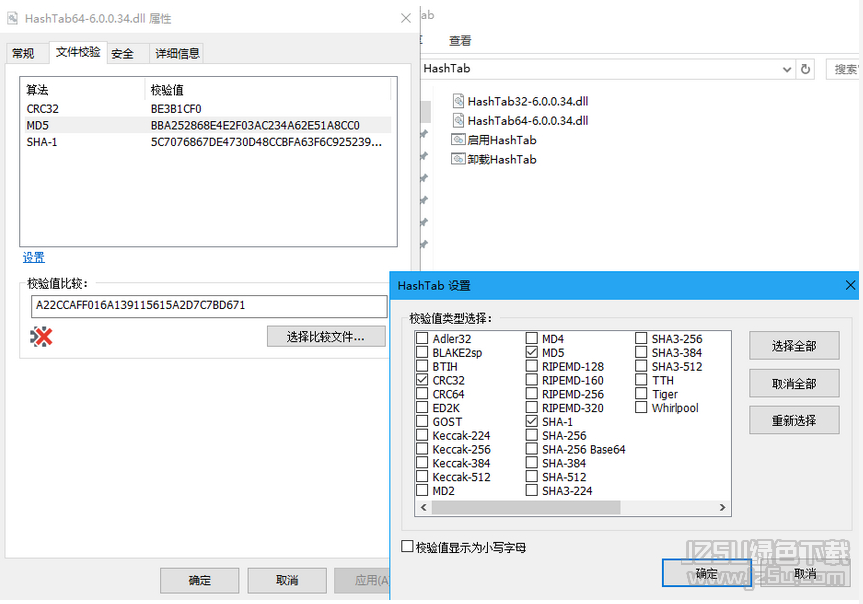Click 确定 in the properties dialog
863x604 pixels.
coord(199,580)
